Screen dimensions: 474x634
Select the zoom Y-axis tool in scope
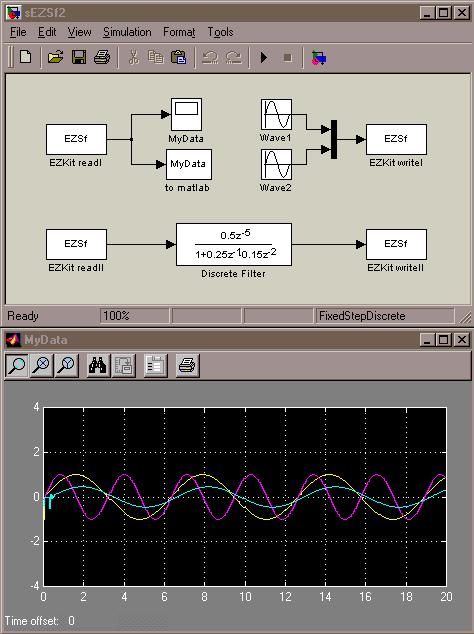coord(66,366)
